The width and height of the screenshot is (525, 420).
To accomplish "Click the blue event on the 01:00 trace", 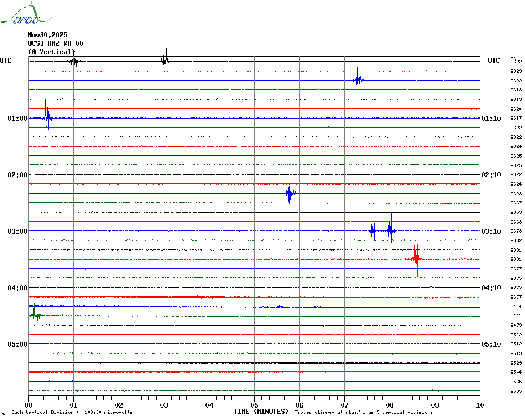I will (47, 117).
